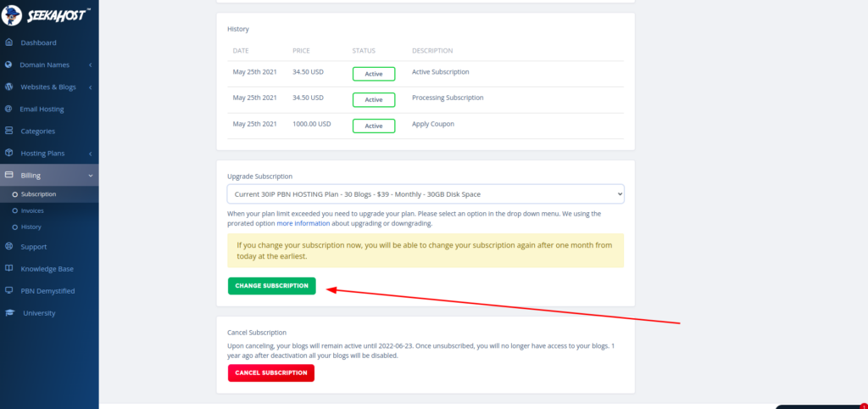The height and width of the screenshot is (409, 868).
Task: Open the PBN Demystified menu item
Action: [47, 291]
